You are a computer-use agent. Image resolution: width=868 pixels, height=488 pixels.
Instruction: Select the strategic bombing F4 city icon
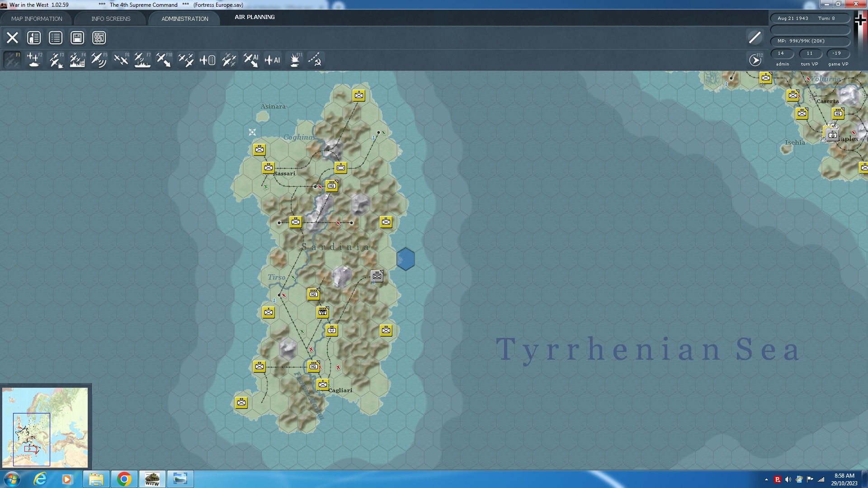77,60
